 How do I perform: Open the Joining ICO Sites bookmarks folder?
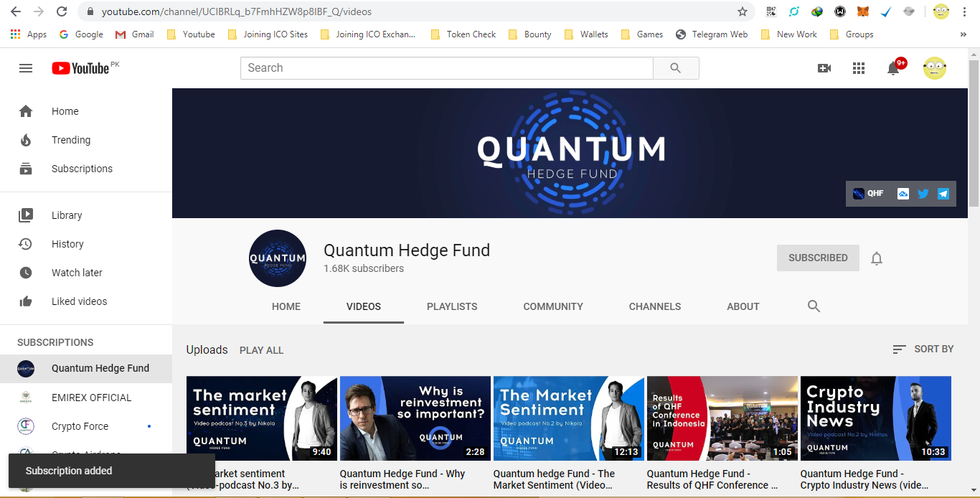(x=268, y=34)
